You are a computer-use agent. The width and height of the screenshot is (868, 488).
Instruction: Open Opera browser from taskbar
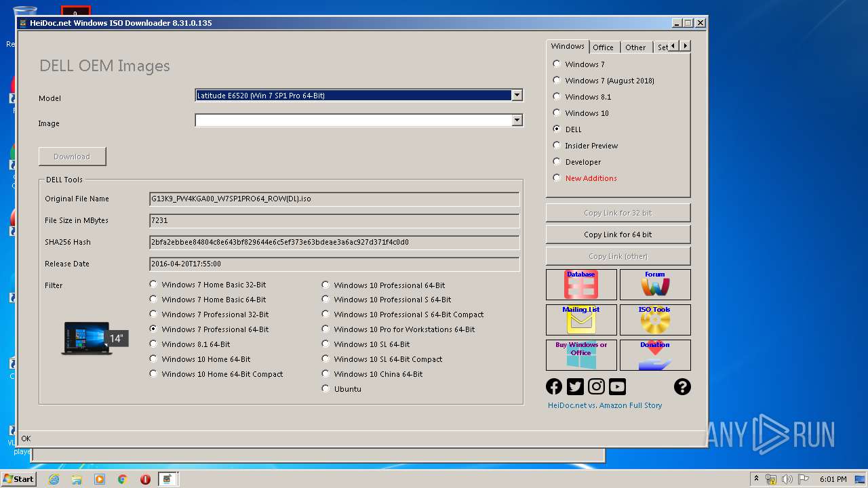click(145, 479)
